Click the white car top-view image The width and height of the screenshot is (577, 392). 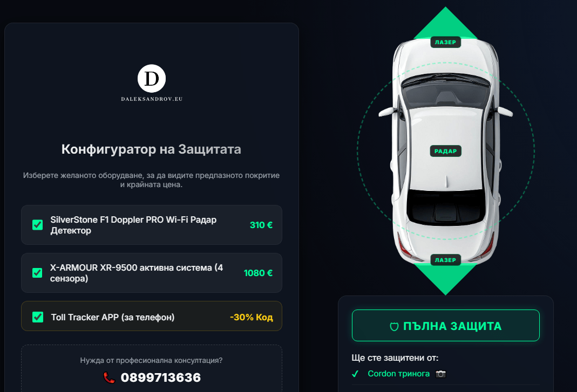(446, 151)
